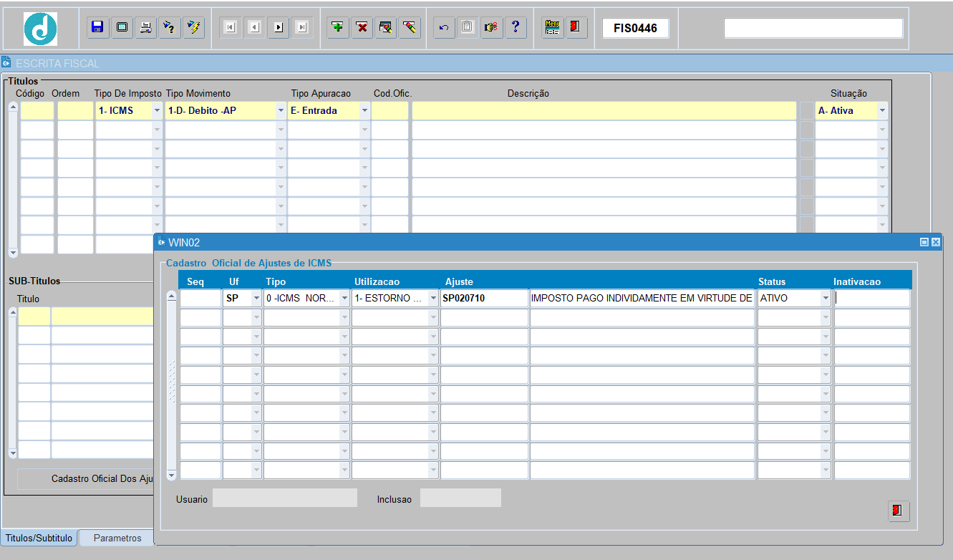
Task: Open Help with blue question mark icon
Action: [x=516, y=28]
